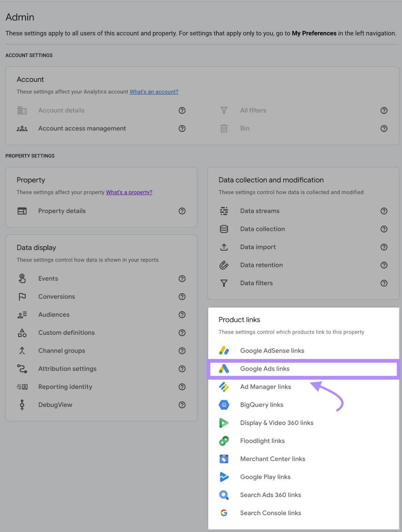Click the Property details layout icon

22,211
